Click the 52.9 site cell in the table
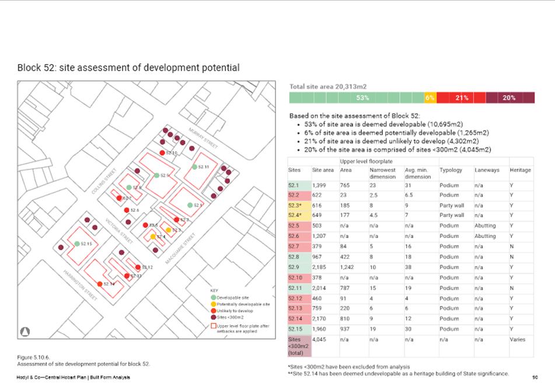555x392 pixels. pos(299,267)
